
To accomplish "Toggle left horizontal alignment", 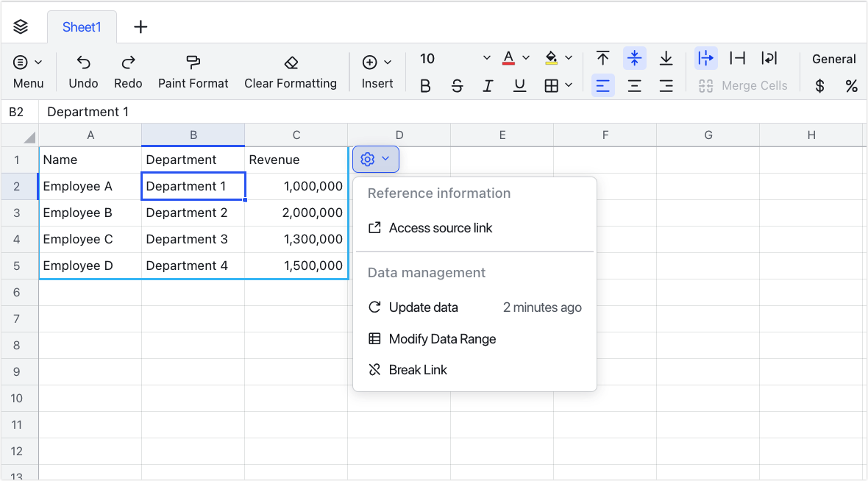I will pyautogui.click(x=602, y=85).
